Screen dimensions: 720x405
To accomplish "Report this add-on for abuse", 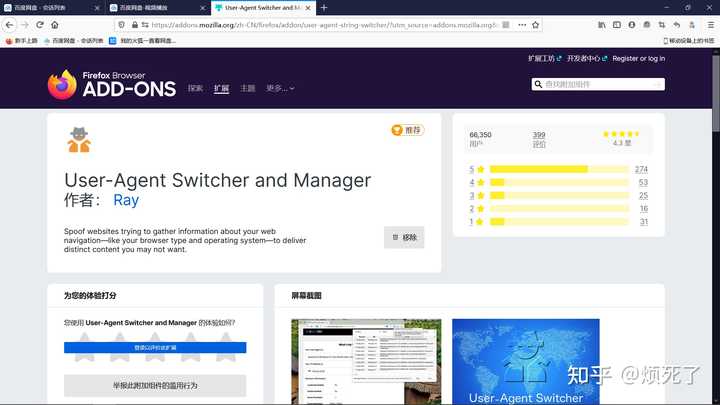I will [x=155, y=385].
